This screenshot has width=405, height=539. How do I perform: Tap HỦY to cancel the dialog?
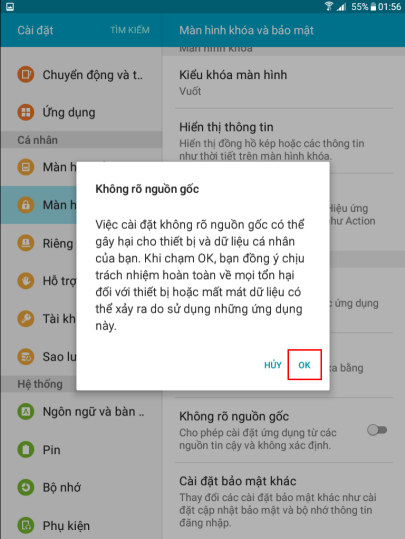coord(273,365)
